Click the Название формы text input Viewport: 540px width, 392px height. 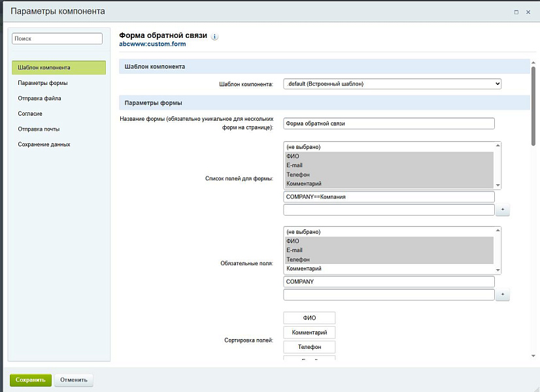389,123
